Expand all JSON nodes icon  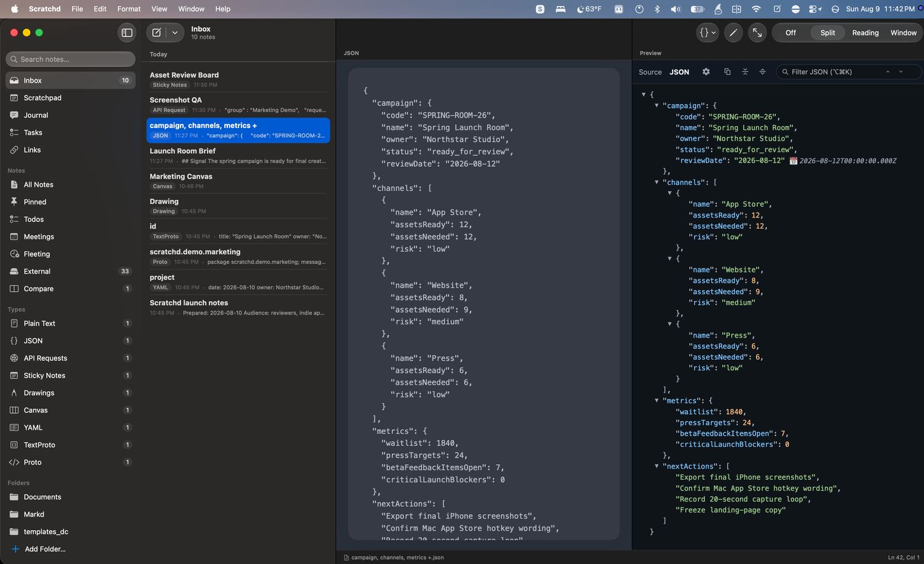763,72
